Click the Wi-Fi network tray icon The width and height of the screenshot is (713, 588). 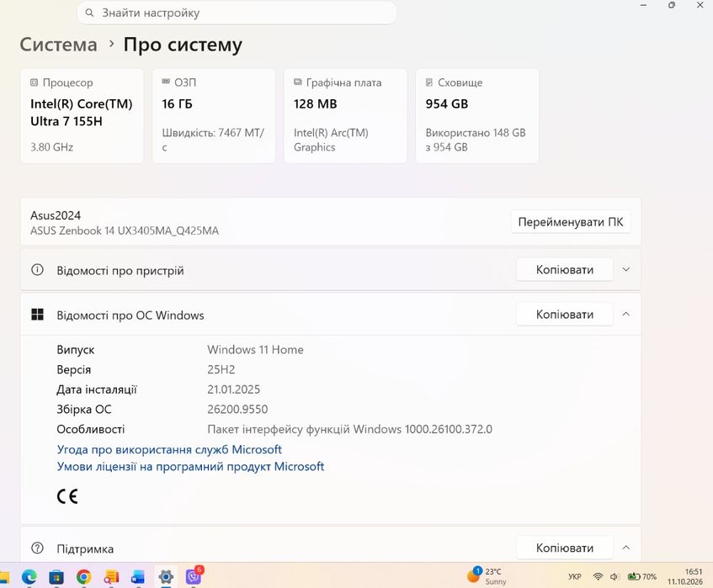coord(598,576)
